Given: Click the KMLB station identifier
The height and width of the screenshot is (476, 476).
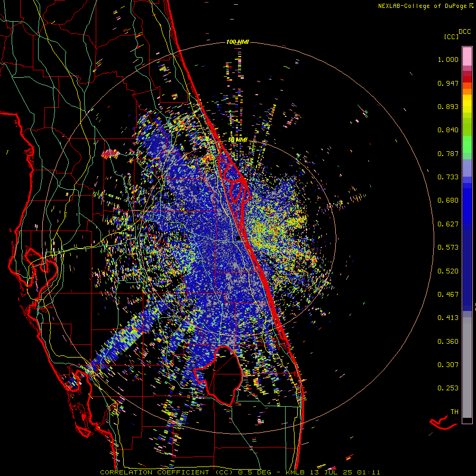Looking at the screenshot, I should coord(296,472).
